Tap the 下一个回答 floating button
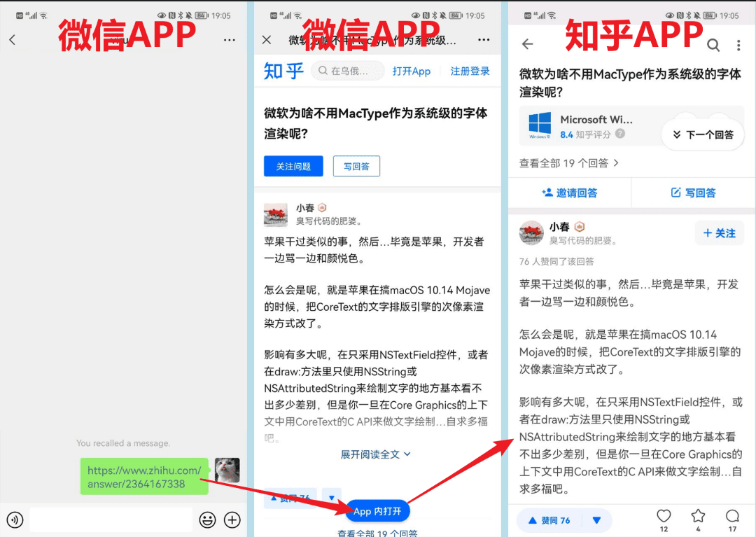The width and height of the screenshot is (756, 537). pos(703,134)
